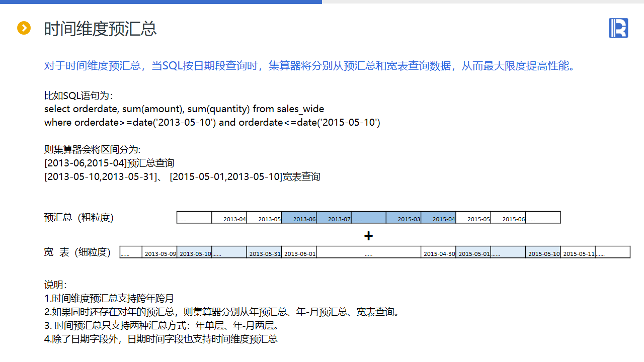The height and width of the screenshot is (362, 644).
Task: Click the light-blue ellipsis cell after 2015-05-01
Action: (508, 252)
